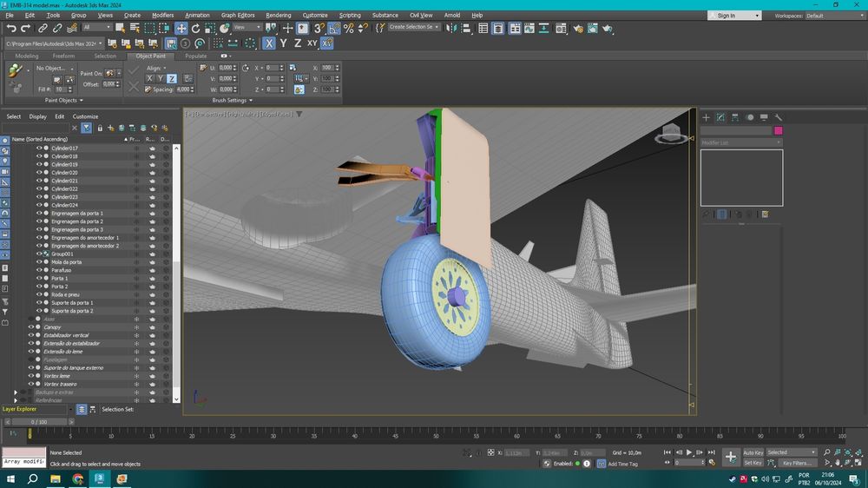Toggle visibility of Porta 1
The image size is (868, 488).
[x=39, y=278]
